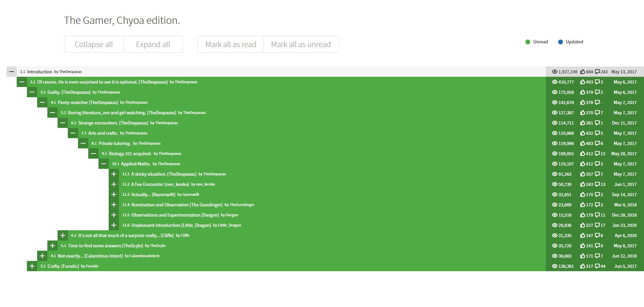
Task: Click comment icon on Biology 101 acquired row
Action: [x=597, y=153]
